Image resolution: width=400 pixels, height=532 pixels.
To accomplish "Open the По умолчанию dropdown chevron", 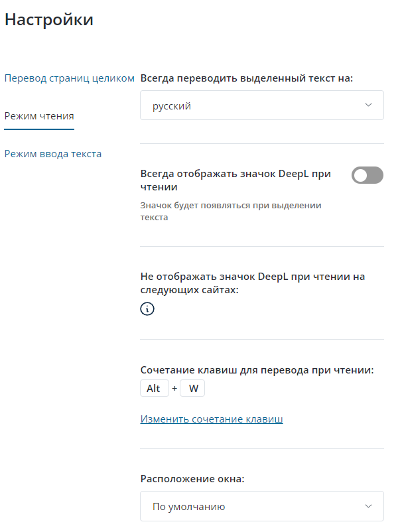I will point(369,507).
